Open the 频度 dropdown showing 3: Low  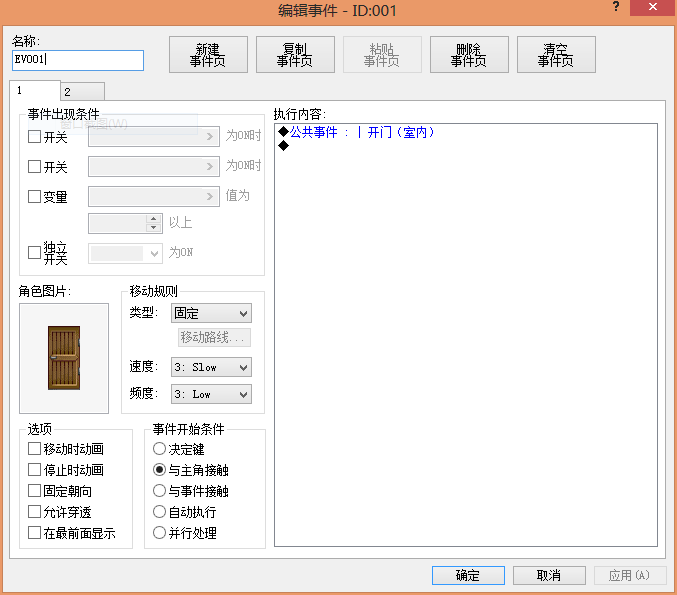[212, 394]
